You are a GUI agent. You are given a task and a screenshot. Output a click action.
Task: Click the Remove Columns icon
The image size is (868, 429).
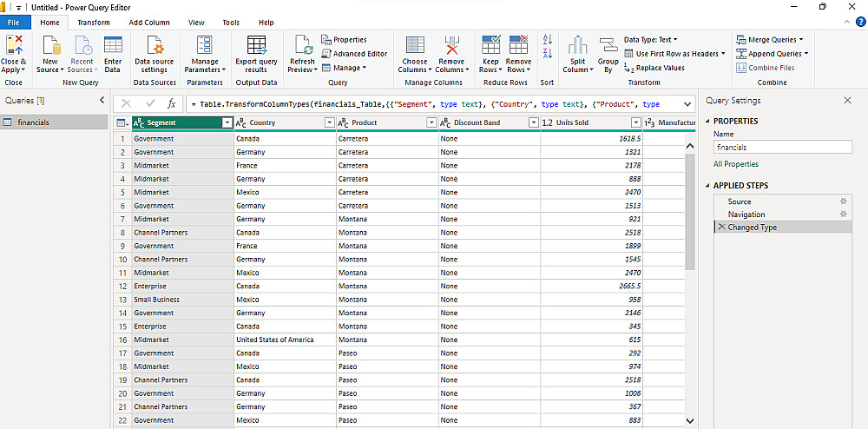tap(451, 46)
